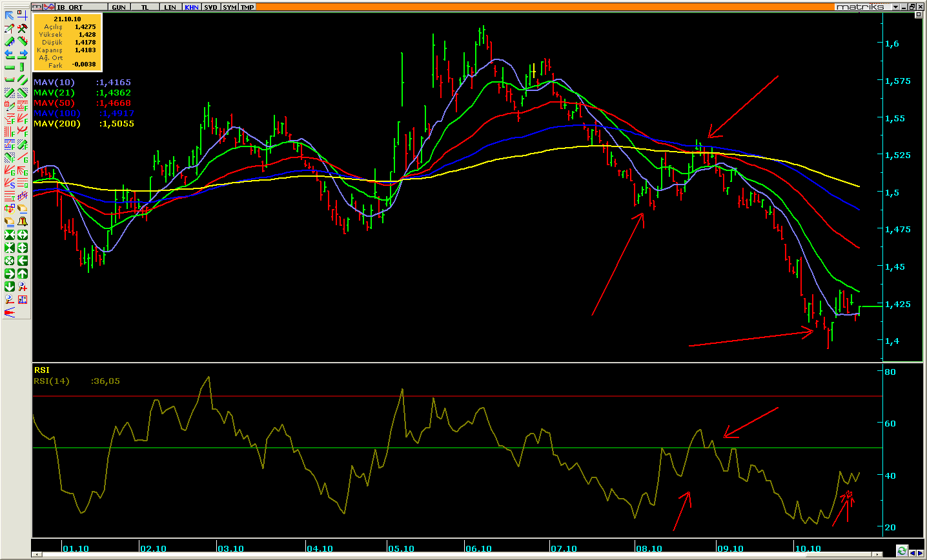This screenshot has height=560, width=927.
Task: Toggle the TL currency button
Action: pos(145,7)
